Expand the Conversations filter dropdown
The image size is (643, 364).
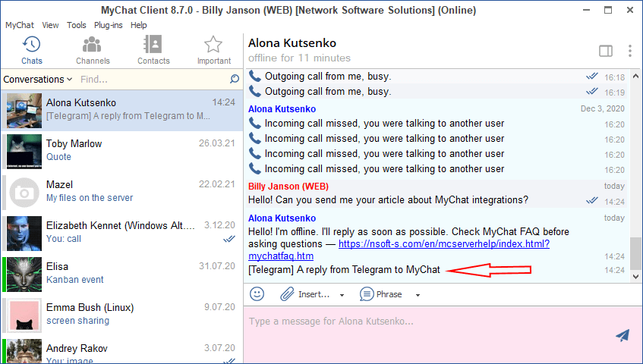pyautogui.click(x=38, y=79)
